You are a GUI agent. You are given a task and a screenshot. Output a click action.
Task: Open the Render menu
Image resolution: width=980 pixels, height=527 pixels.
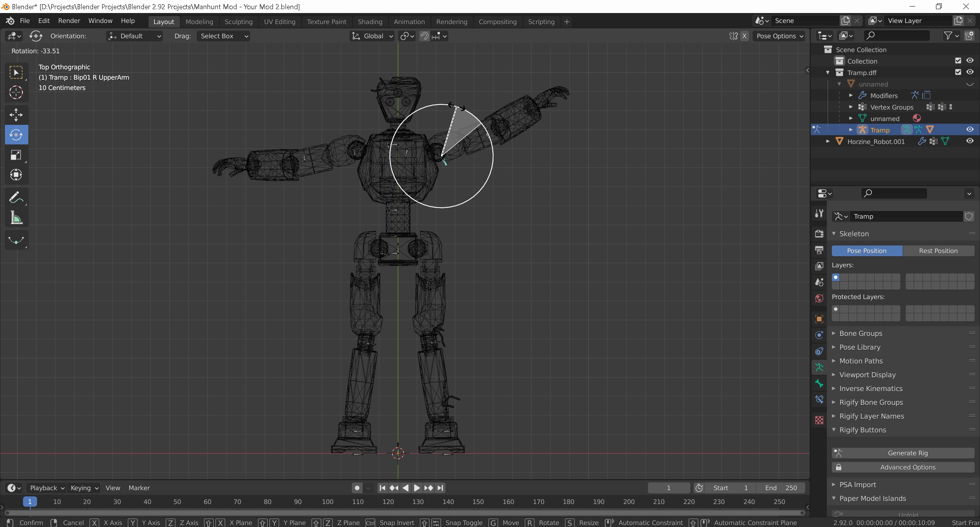(x=69, y=21)
